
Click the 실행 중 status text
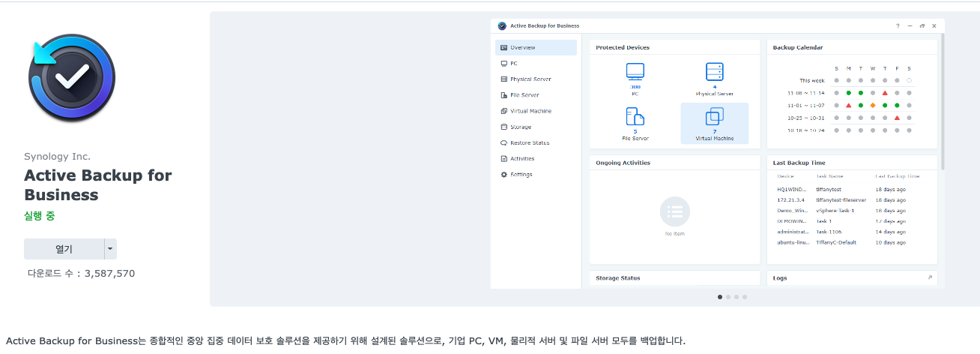(x=39, y=216)
